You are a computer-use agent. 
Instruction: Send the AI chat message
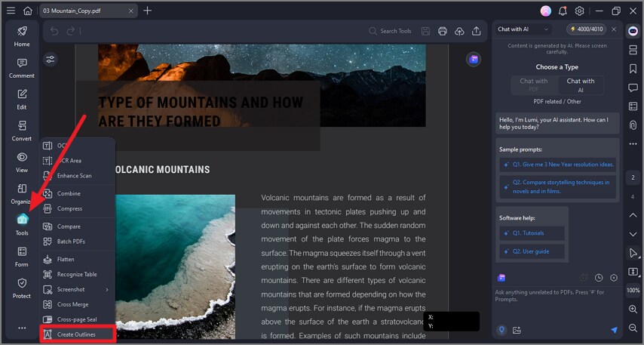pos(614,330)
